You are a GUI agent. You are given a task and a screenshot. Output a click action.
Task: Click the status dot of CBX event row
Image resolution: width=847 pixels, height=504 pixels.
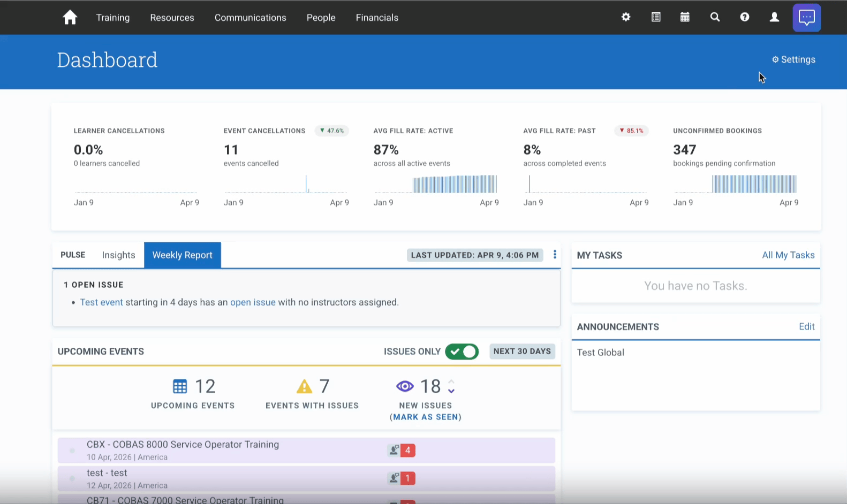point(72,450)
